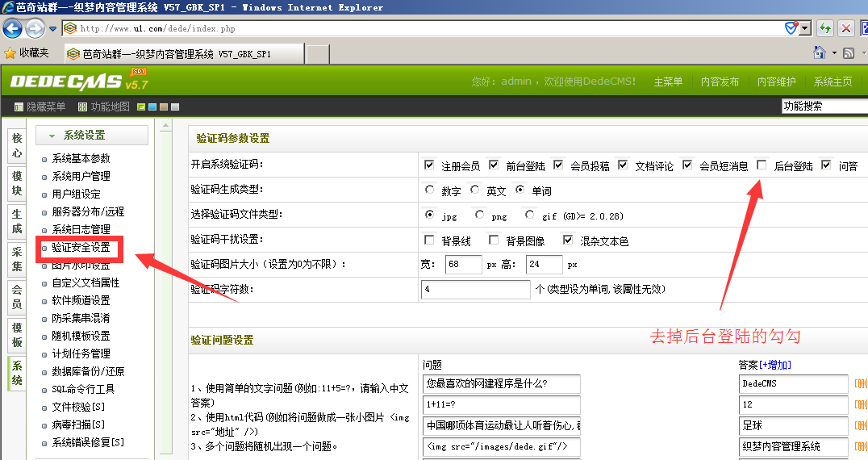Select the 芭奇站群 browser tab
Screen dimensions: 868x460
click(x=185, y=54)
